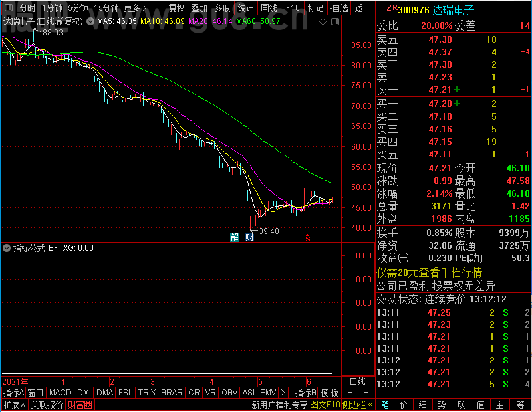Select the DMI indicator

(x=84, y=393)
